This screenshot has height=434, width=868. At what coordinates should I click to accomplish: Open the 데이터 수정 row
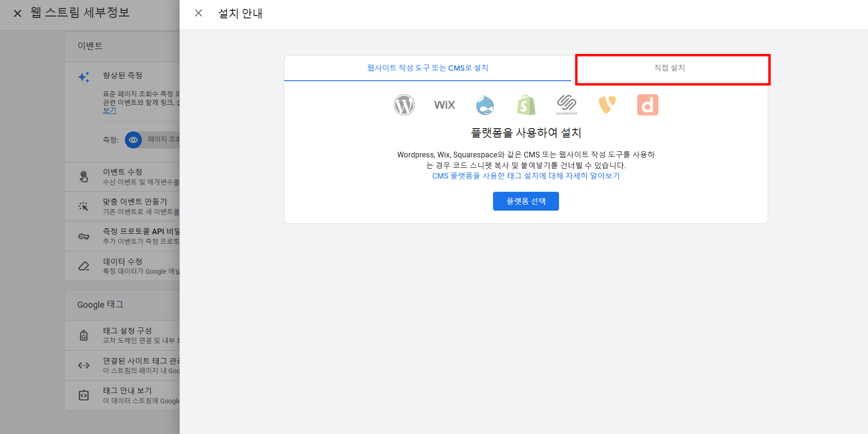[122, 266]
